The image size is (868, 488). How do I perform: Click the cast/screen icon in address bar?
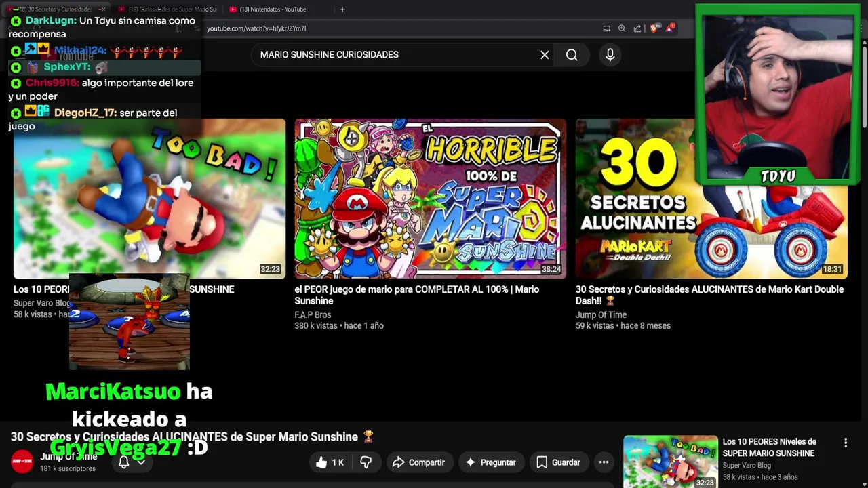pos(606,28)
